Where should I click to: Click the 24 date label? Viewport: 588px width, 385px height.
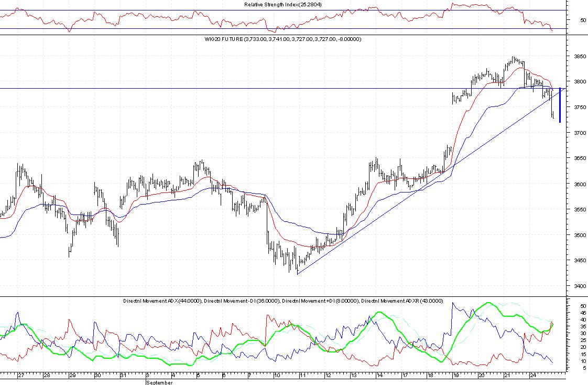533,375
